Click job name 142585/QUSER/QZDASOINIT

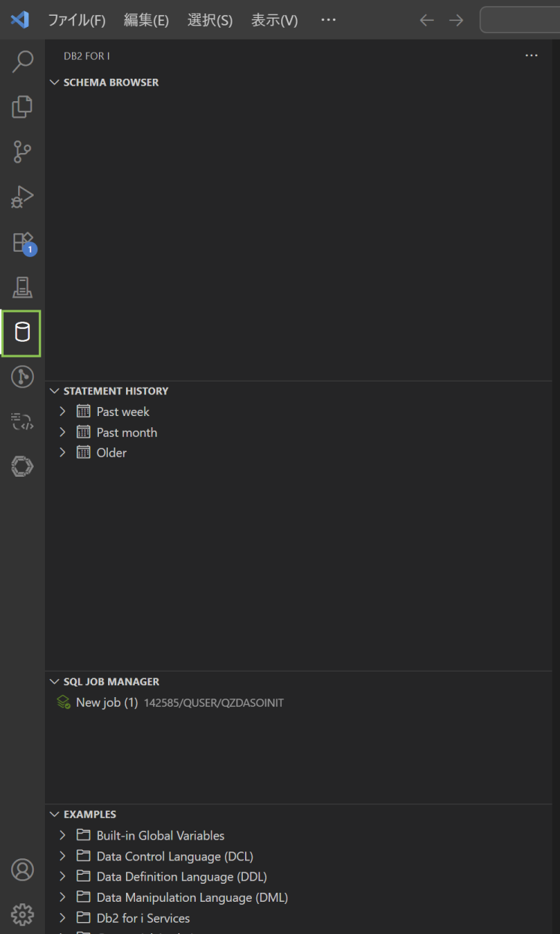[214, 703]
